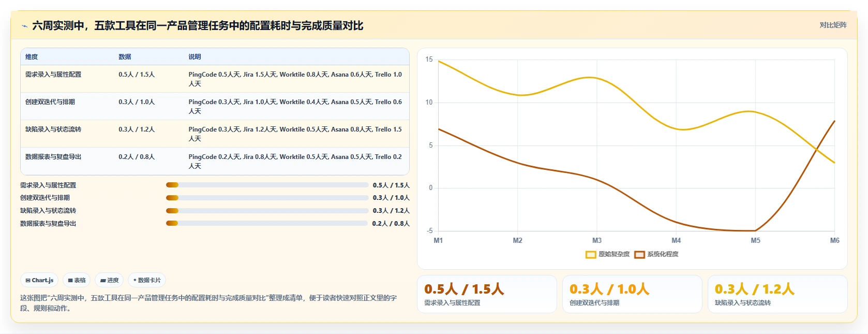Click table cell 缺陷录入与状态流转
This screenshot has width=868, height=334.
(53, 129)
